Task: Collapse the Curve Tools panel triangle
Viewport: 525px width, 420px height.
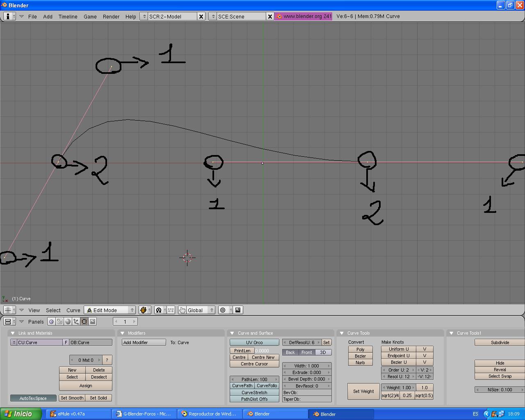Action: coord(342,333)
